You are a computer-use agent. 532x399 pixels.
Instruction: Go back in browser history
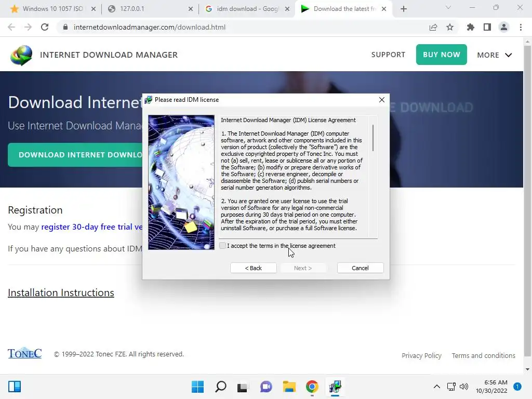point(11,27)
